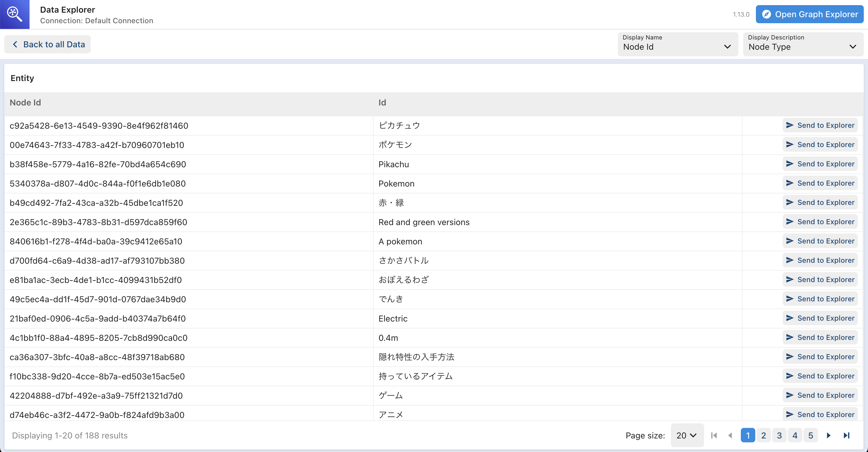The height and width of the screenshot is (452, 868).
Task: Switch to results page 5
Action: (810, 435)
